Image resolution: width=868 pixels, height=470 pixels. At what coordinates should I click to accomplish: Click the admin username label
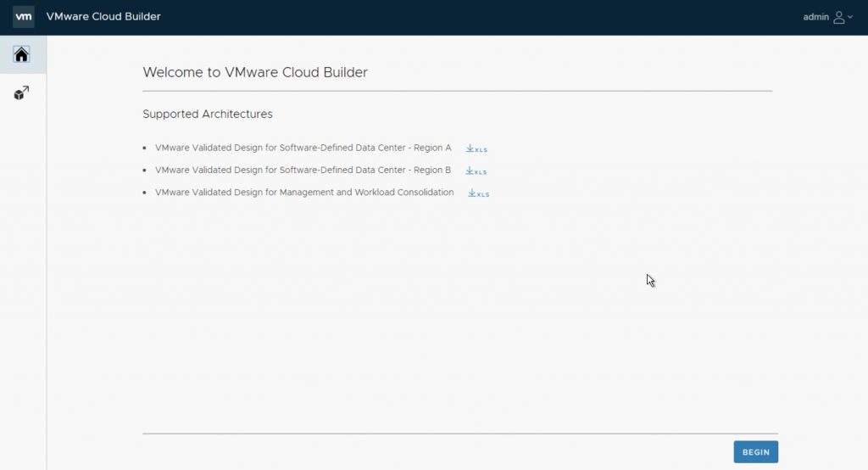pyautogui.click(x=816, y=17)
